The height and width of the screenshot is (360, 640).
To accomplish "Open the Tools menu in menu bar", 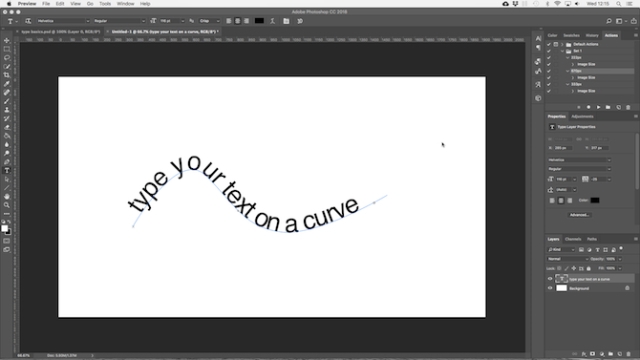I will pos(105,4).
